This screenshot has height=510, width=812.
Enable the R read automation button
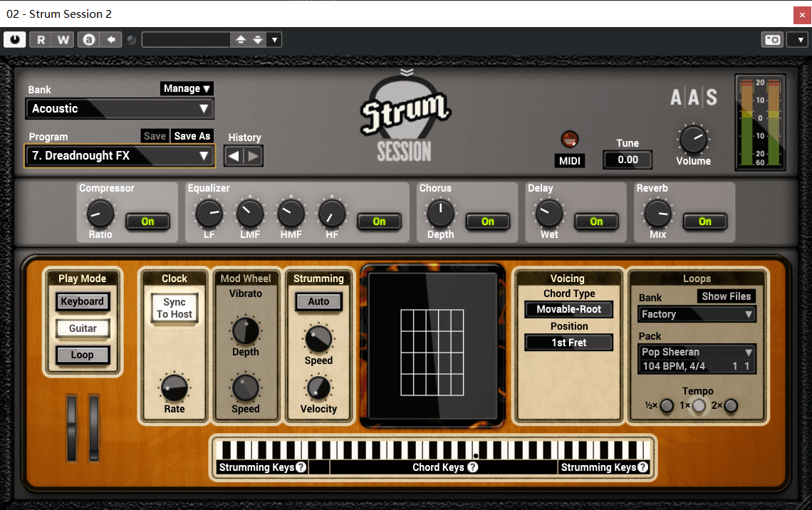[x=41, y=40]
